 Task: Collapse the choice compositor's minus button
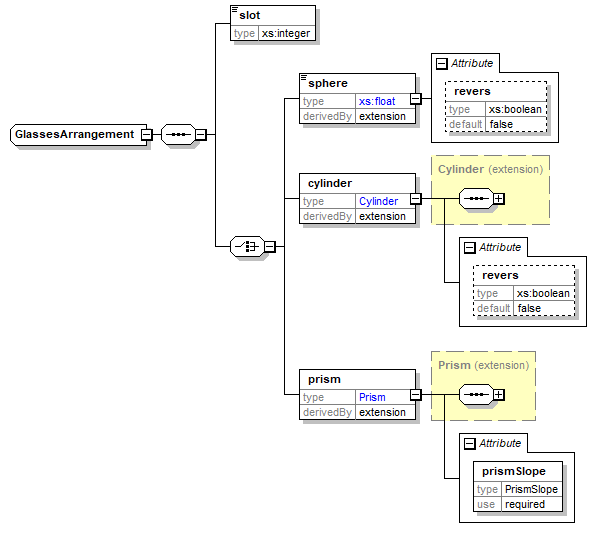pyautogui.click(x=269, y=245)
